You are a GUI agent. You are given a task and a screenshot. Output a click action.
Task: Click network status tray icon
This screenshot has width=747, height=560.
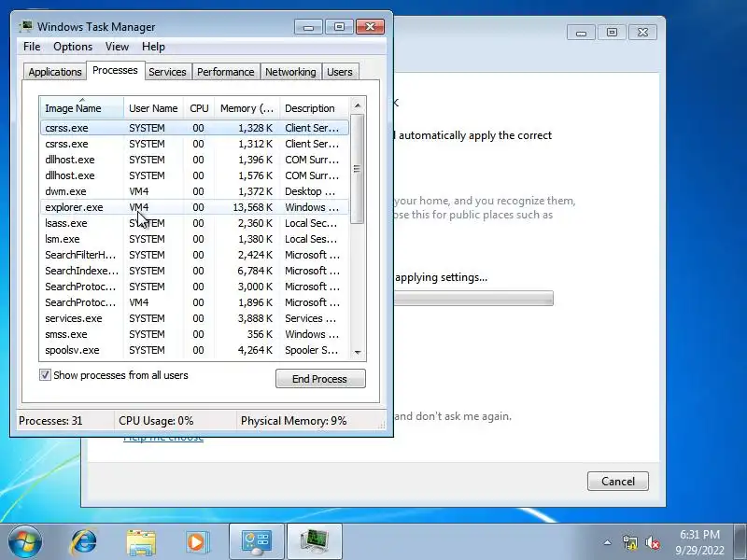pyautogui.click(x=629, y=542)
